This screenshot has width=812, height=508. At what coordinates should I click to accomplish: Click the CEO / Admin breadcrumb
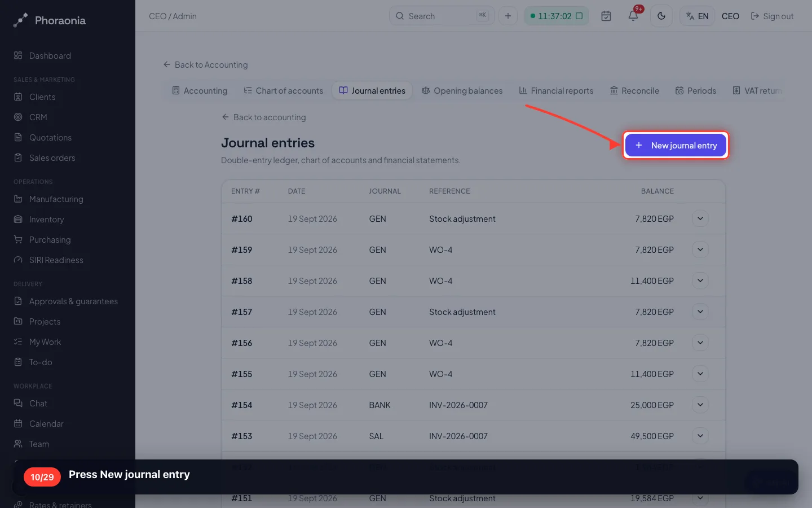[x=173, y=16]
